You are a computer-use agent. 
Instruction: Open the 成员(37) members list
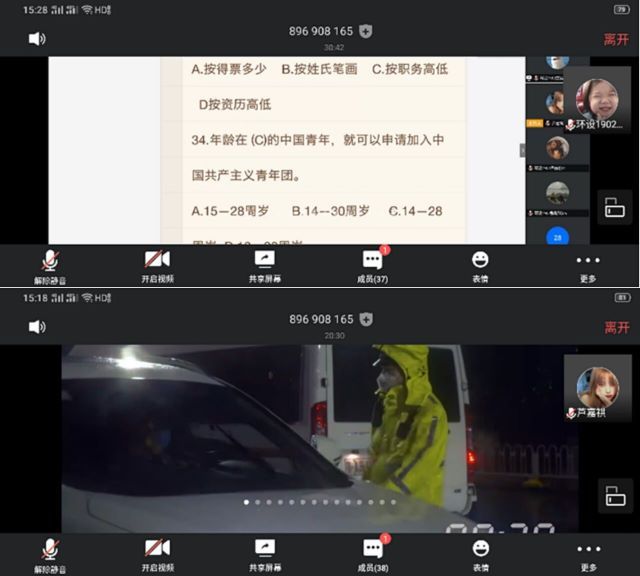click(x=373, y=267)
